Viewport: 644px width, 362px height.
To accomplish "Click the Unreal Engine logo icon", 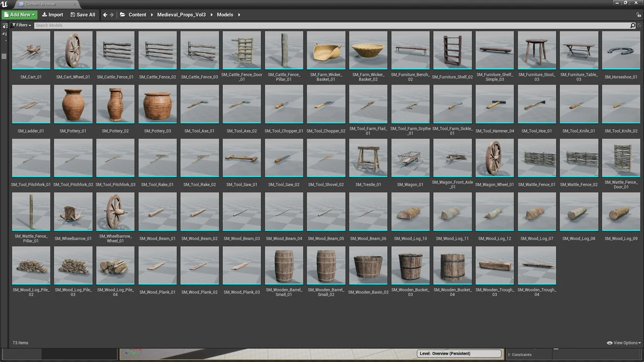I will coord(5,4).
